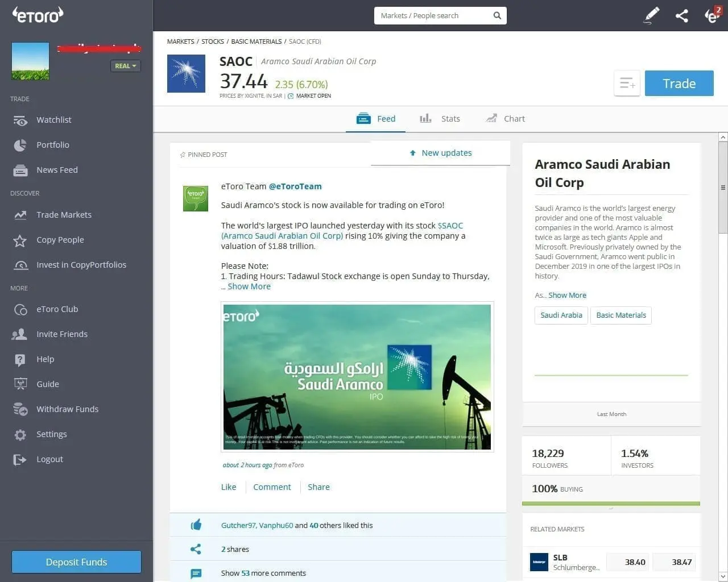Open the News Feed
Image resolution: width=728 pixels, height=582 pixels.
point(57,170)
